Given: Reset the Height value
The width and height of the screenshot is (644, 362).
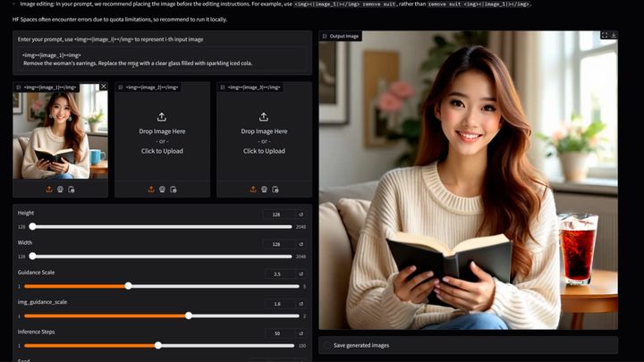Looking at the screenshot, I should coord(301,215).
